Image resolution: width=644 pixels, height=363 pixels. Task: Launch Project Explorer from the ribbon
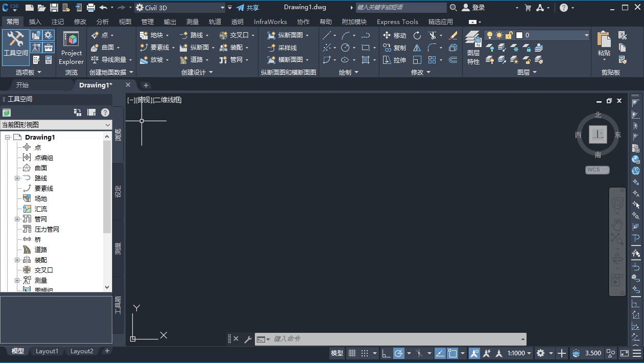(71, 47)
